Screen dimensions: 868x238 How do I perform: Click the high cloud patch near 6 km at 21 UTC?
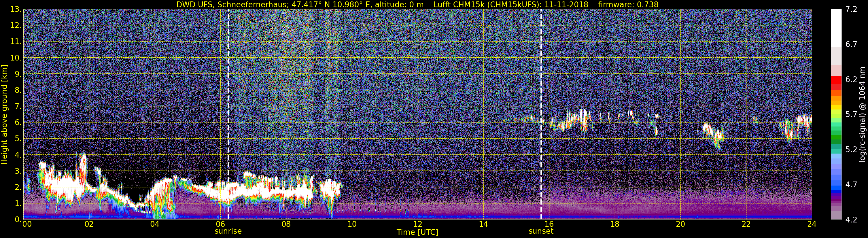pos(714,135)
